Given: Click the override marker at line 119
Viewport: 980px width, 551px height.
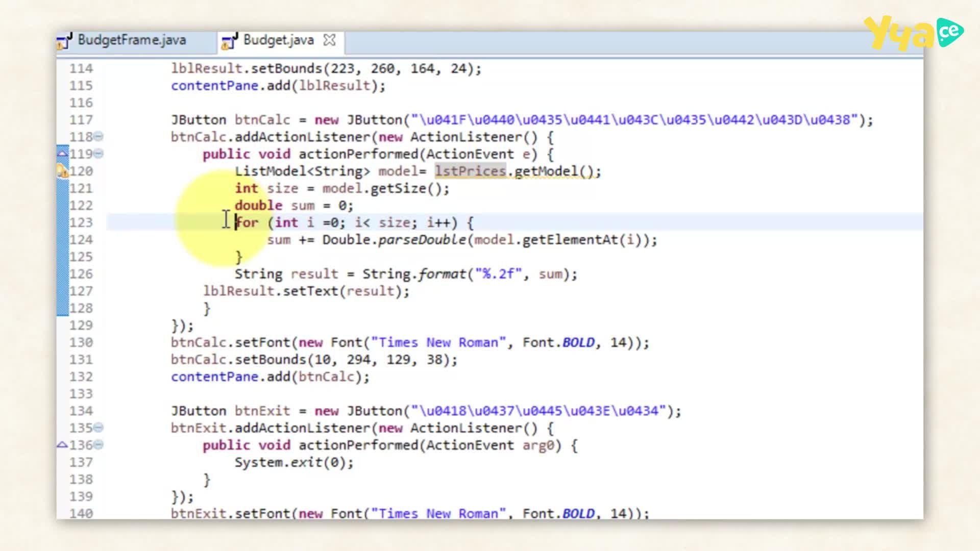Looking at the screenshot, I should point(62,154).
